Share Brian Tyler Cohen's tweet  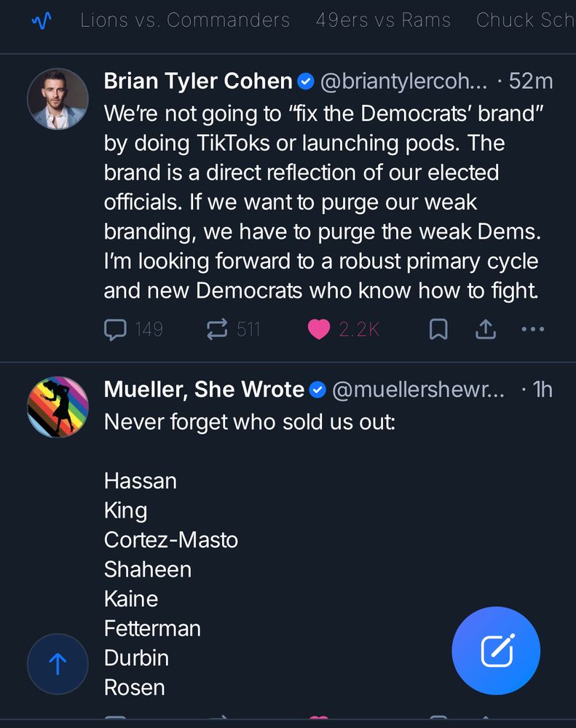pyautogui.click(x=485, y=330)
